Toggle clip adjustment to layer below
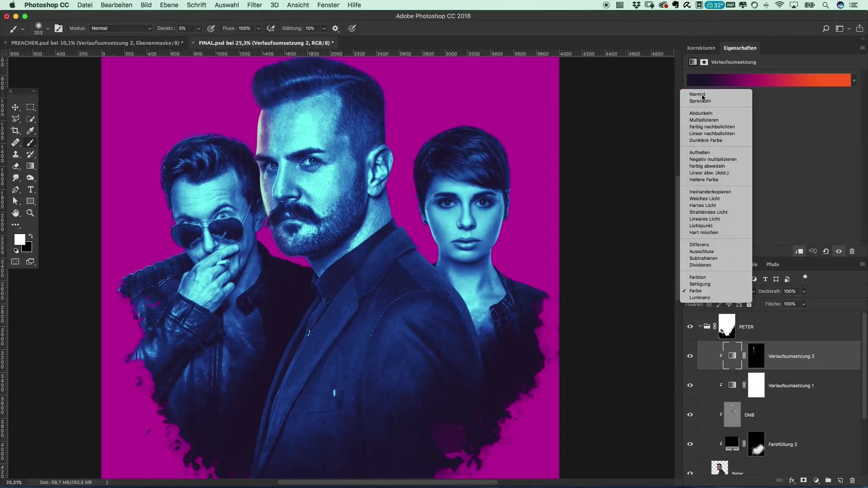 tap(799, 251)
